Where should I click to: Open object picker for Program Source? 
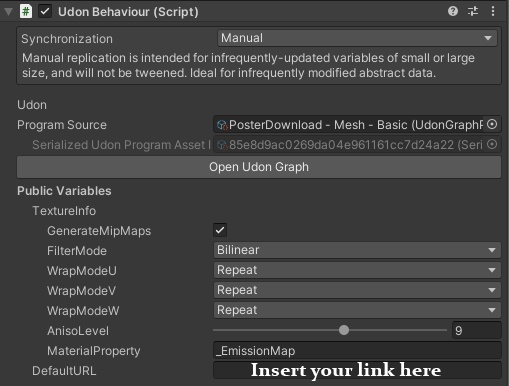coord(492,124)
